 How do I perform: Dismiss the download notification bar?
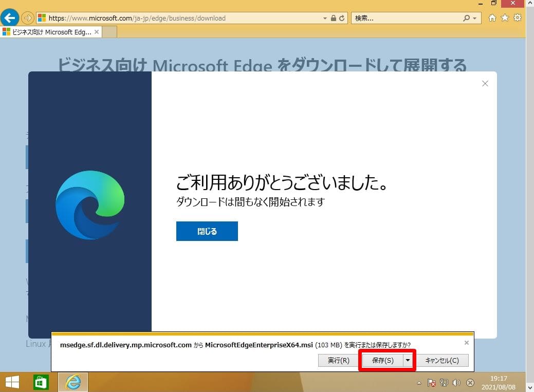coord(467,343)
